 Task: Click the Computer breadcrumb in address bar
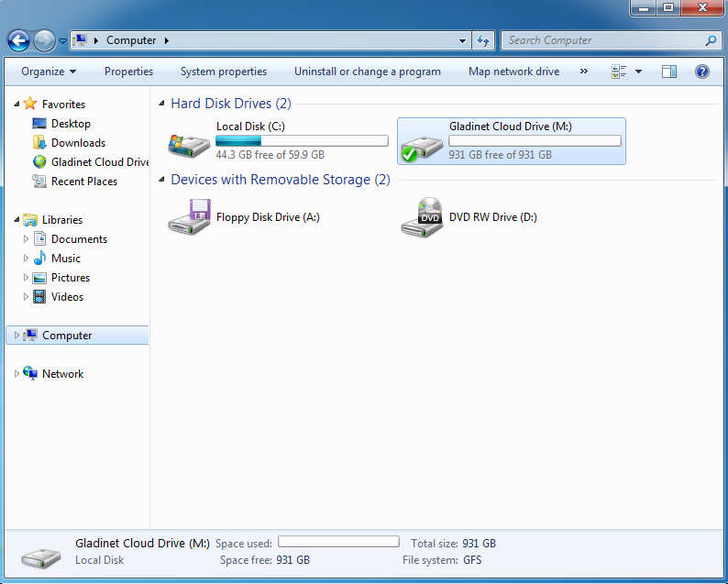tap(131, 40)
